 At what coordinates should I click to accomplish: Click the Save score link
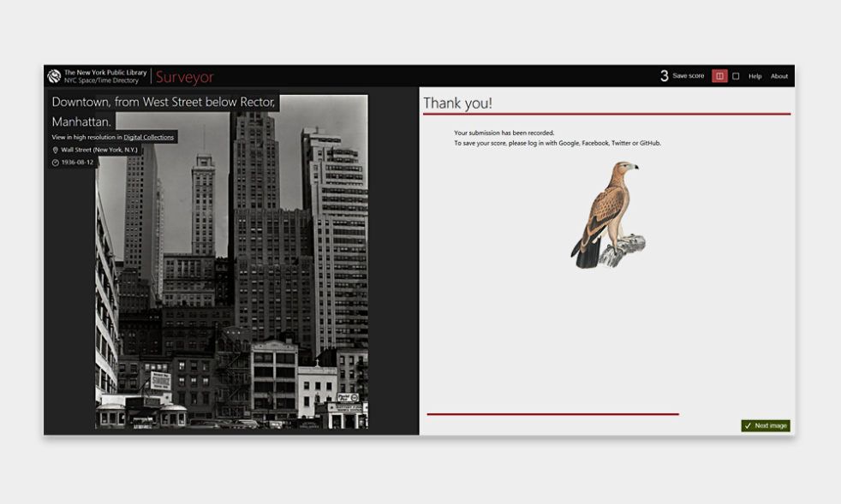688,76
